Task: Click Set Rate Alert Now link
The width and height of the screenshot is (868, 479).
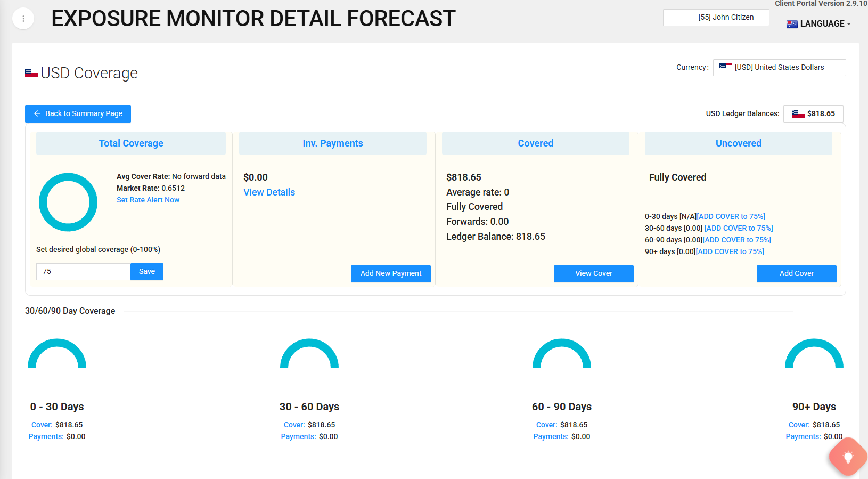Action: [148, 200]
